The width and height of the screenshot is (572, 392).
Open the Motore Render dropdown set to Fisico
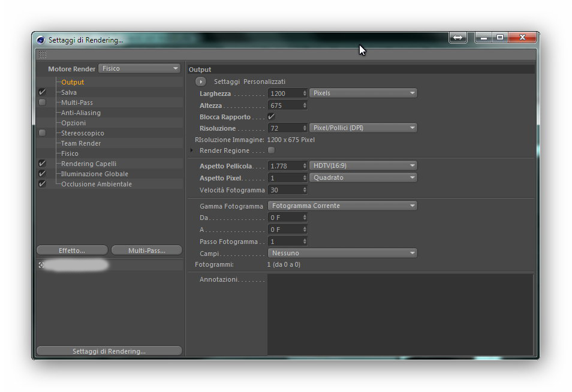coord(139,68)
